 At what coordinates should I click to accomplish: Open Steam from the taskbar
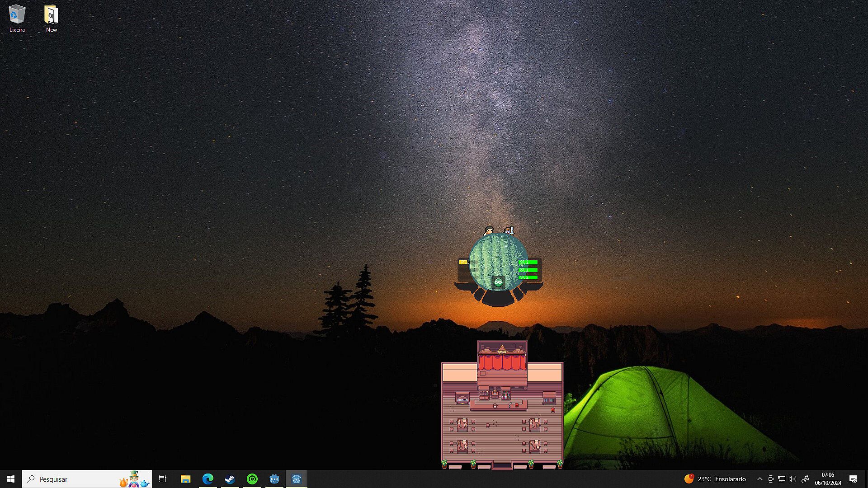tap(230, 479)
